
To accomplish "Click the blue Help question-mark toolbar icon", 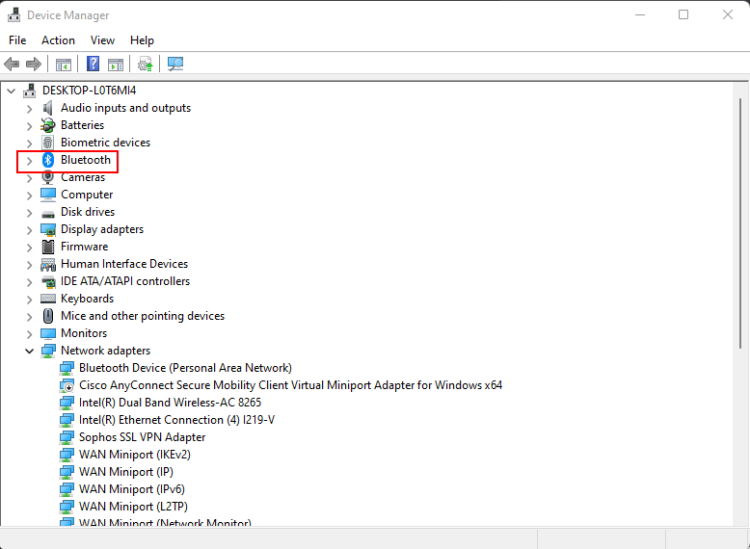I will pyautogui.click(x=93, y=64).
